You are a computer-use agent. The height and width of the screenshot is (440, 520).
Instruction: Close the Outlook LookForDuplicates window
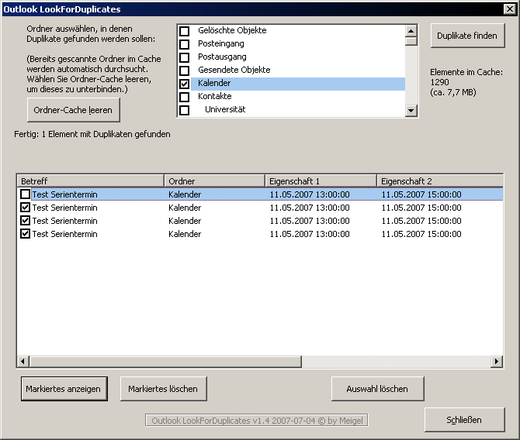510,9
